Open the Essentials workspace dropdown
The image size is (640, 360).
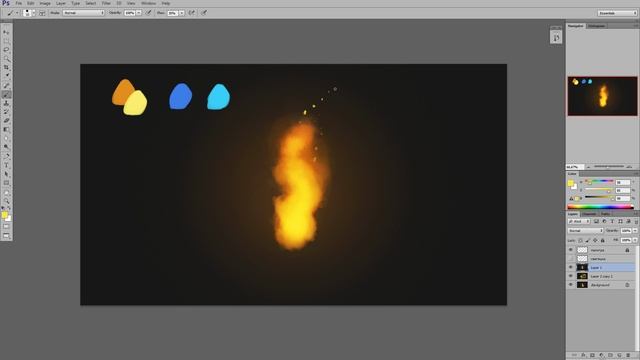[617, 13]
